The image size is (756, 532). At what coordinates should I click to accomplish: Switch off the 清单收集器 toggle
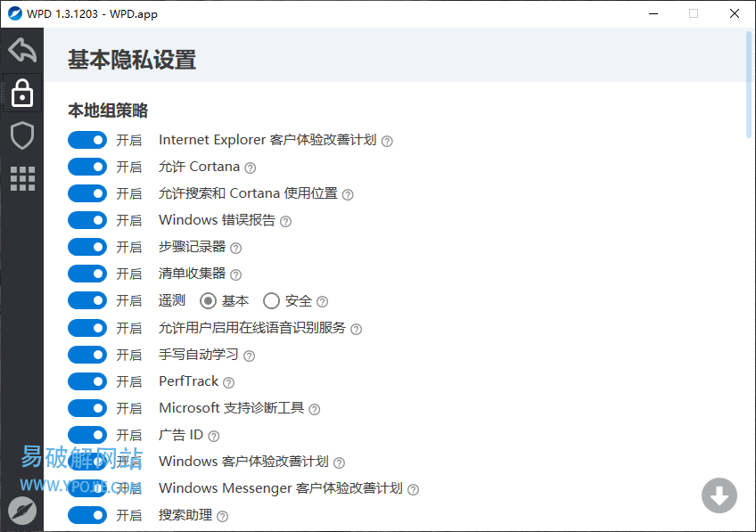[x=87, y=274]
